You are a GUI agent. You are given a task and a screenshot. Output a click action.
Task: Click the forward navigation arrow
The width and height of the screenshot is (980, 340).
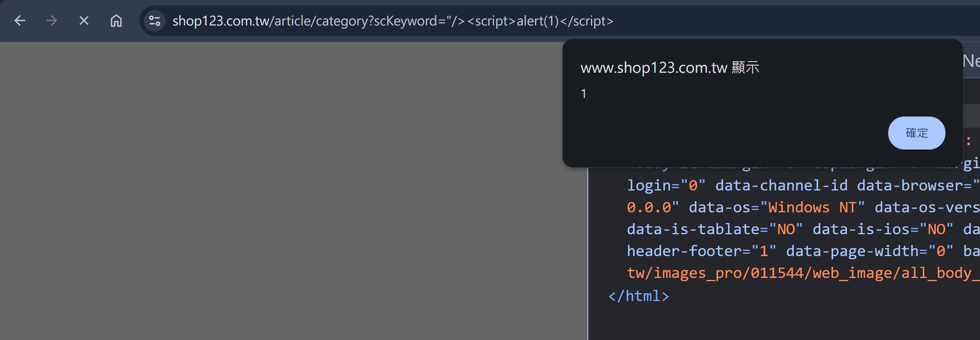pyautogui.click(x=52, y=21)
